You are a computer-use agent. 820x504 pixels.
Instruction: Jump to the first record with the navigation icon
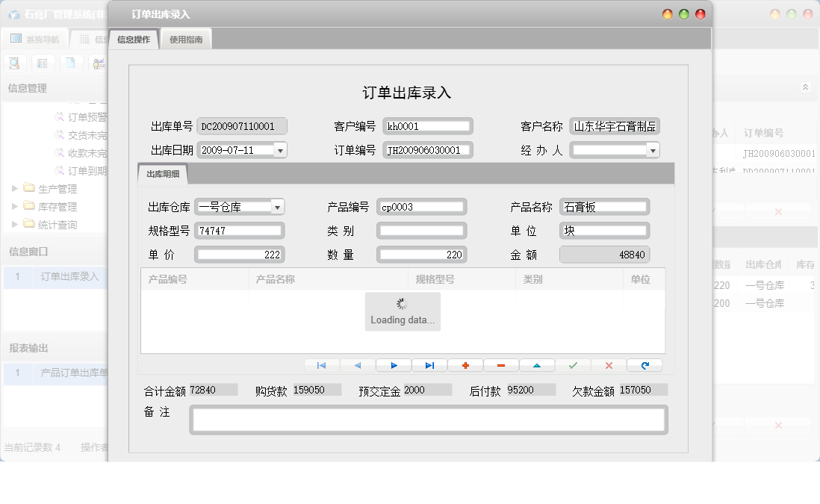(x=322, y=365)
